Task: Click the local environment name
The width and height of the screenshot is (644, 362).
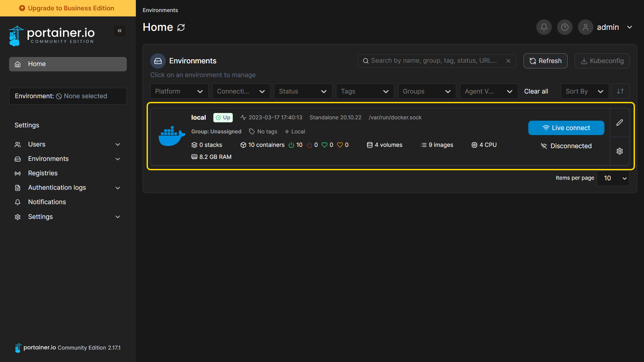Action: (199, 118)
